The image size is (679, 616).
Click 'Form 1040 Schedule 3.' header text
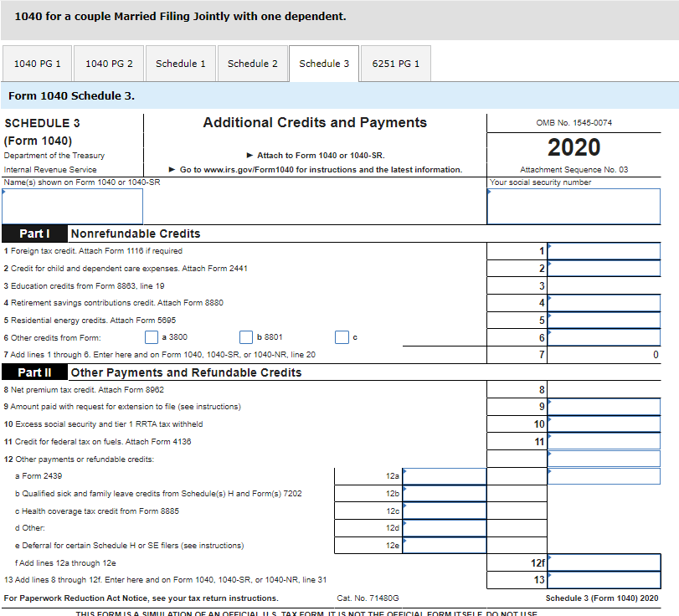click(x=71, y=95)
